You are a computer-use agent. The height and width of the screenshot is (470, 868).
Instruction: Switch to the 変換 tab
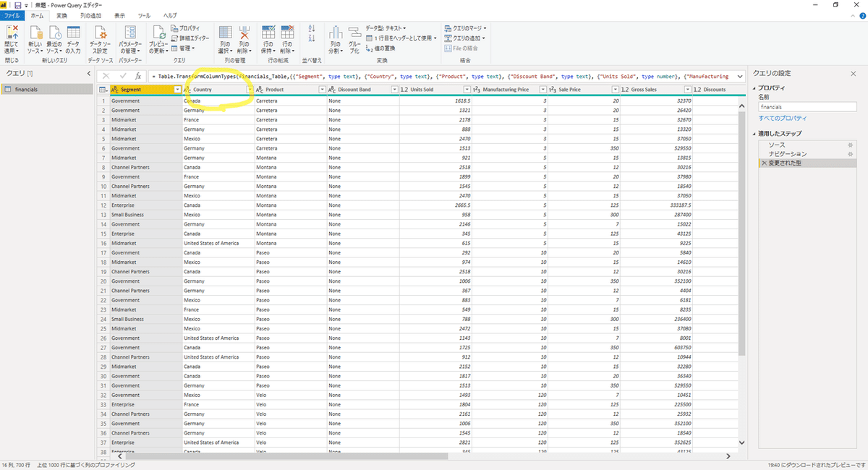[x=61, y=15]
